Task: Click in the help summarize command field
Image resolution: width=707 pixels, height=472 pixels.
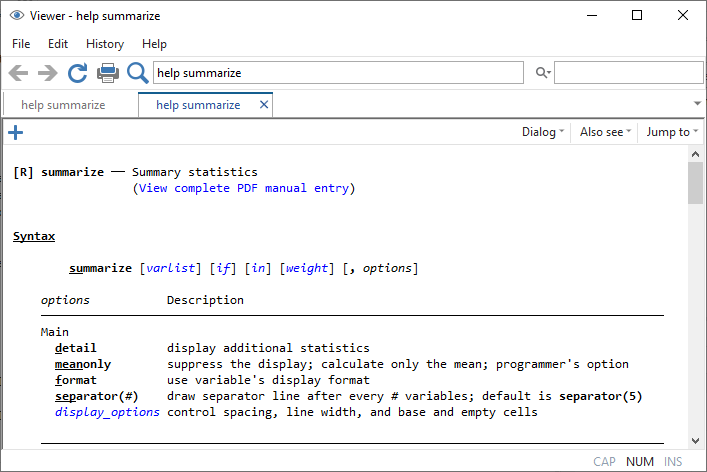Action: (x=337, y=73)
